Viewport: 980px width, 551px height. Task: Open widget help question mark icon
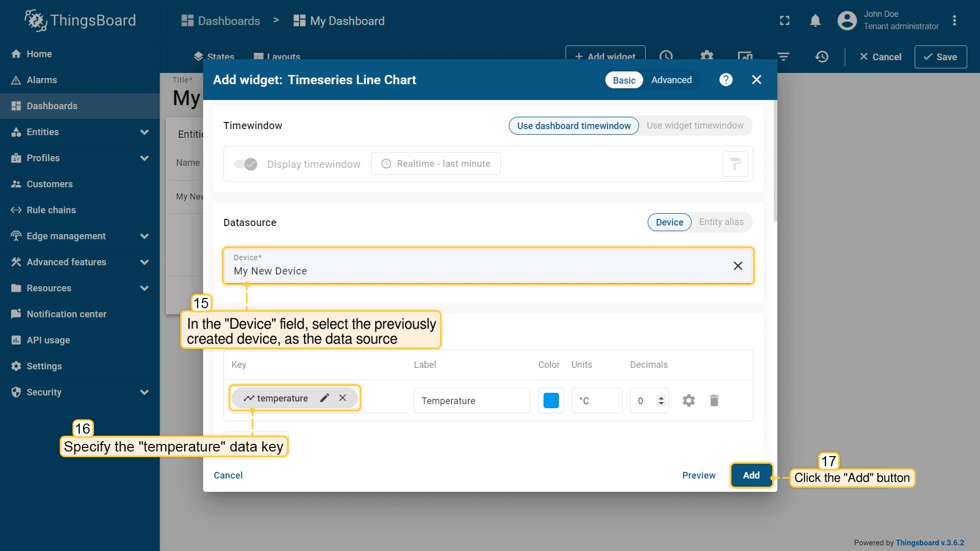tap(725, 80)
